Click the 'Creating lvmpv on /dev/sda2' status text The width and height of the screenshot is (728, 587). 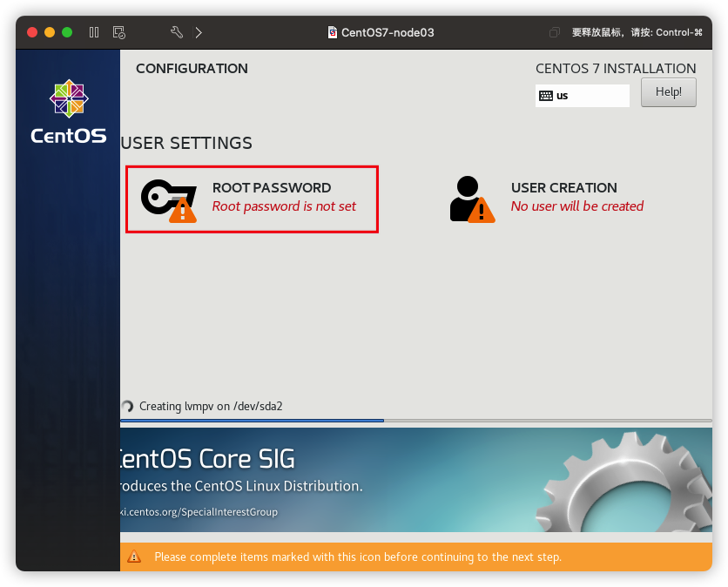click(211, 407)
